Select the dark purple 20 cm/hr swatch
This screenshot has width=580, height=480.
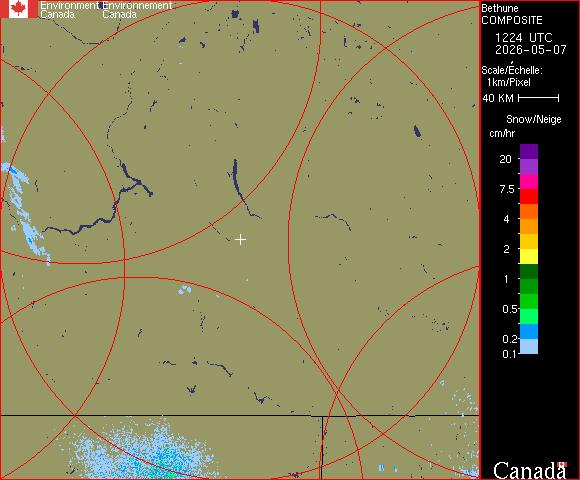point(529,152)
